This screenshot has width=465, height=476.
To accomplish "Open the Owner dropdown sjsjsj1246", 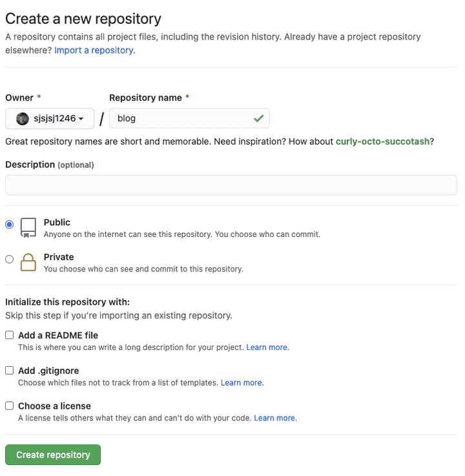I will 50,119.
